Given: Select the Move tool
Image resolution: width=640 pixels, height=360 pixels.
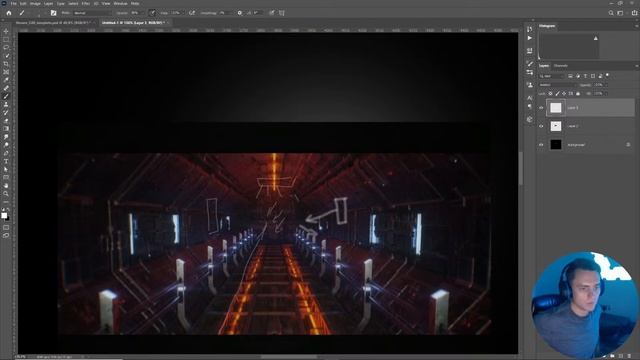Looking at the screenshot, I should (6, 31).
